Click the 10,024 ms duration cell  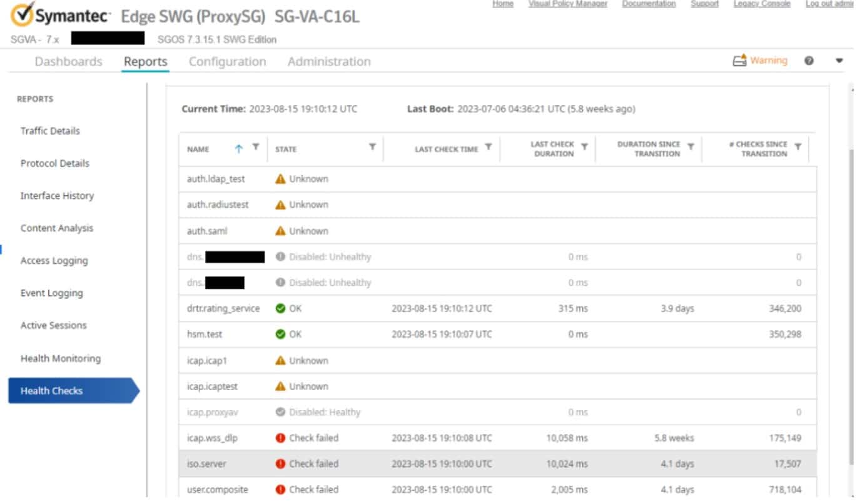click(567, 464)
